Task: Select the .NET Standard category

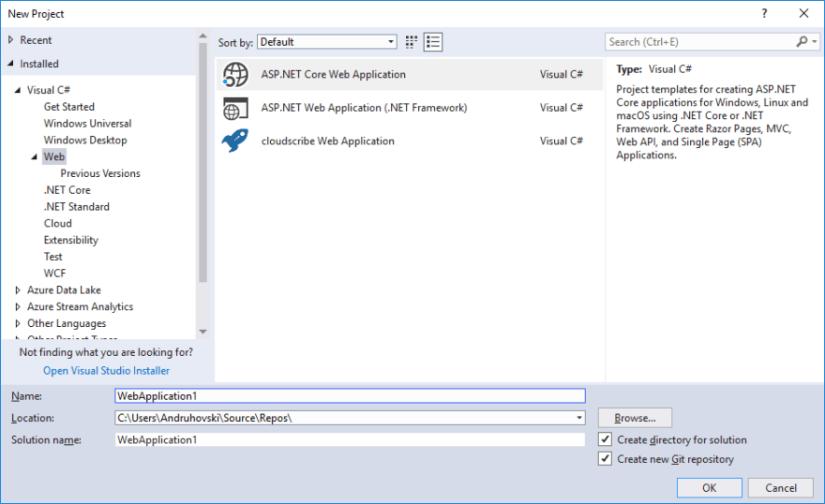Action: pyautogui.click(x=76, y=206)
